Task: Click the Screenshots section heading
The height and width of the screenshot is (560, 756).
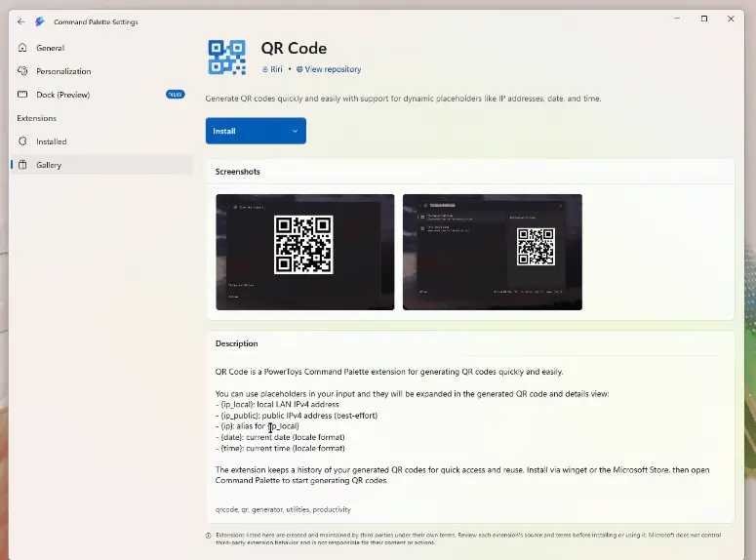Action: click(238, 172)
